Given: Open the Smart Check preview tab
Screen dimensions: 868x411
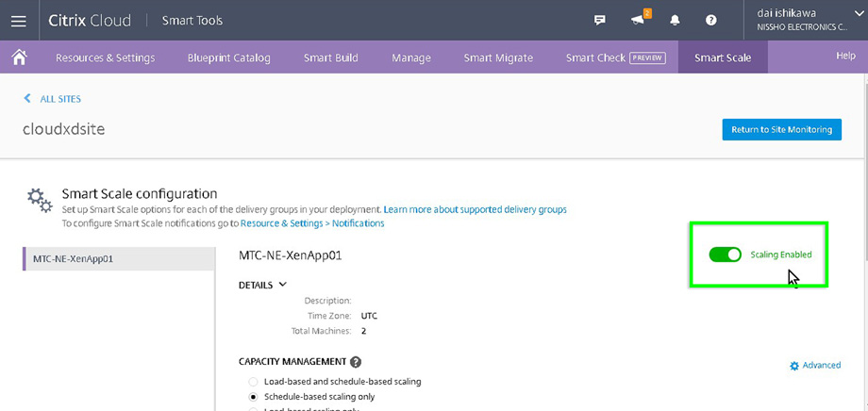Looking at the screenshot, I should [x=615, y=58].
